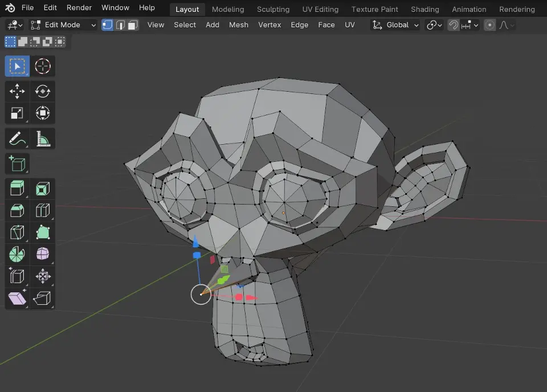This screenshot has width=547, height=392.
Task: Pick the Poly Build tool
Action: 43,232
